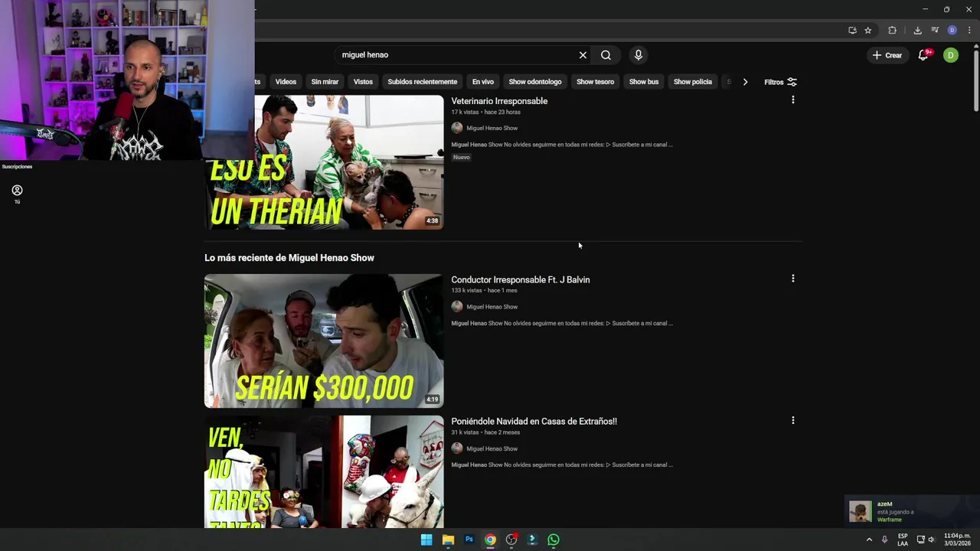Image resolution: width=980 pixels, height=551 pixels.
Task: Show more filter chips with right arrow
Action: pyautogui.click(x=745, y=82)
